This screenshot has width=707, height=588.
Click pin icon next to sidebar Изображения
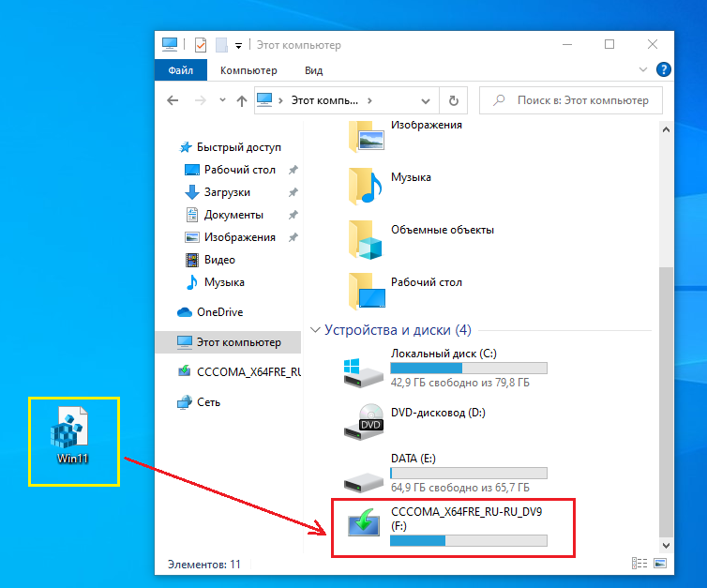[x=293, y=237]
